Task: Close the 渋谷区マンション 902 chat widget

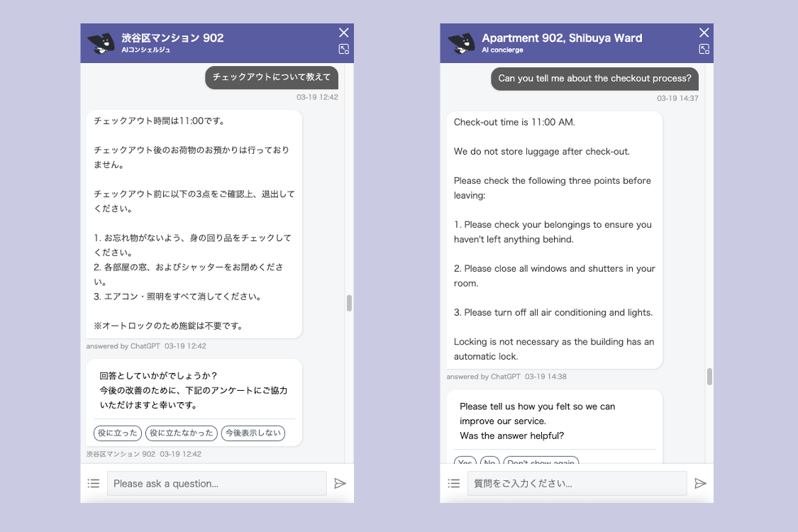Action: pos(344,33)
